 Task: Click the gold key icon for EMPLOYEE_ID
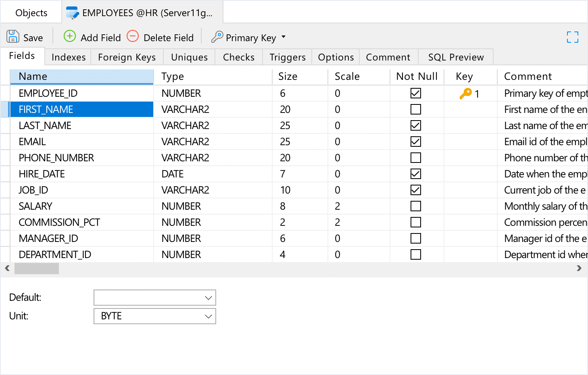[x=465, y=94]
